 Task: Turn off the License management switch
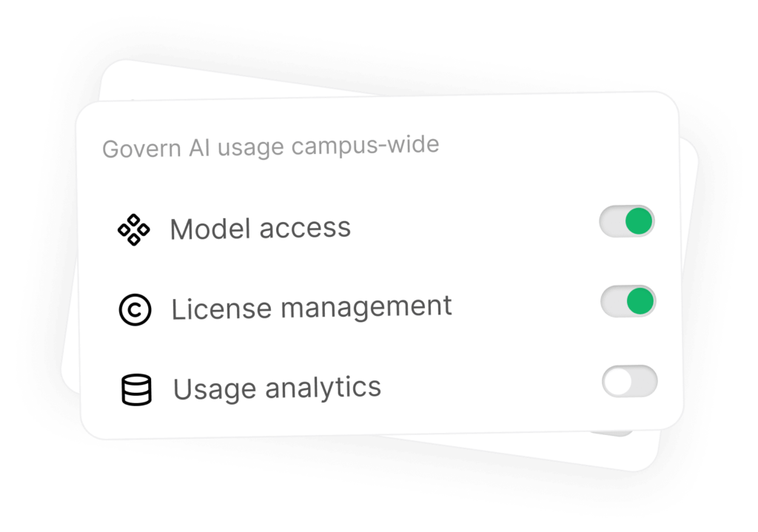pyautogui.click(x=628, y=301)
